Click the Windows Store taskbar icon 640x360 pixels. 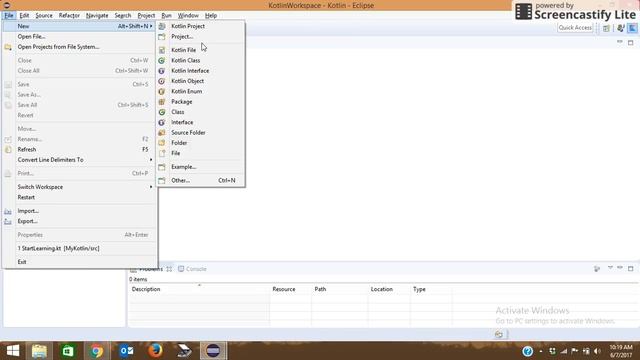68,351
